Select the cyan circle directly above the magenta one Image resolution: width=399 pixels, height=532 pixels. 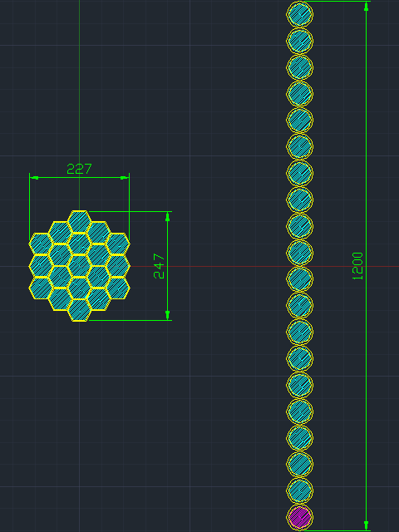299,490
